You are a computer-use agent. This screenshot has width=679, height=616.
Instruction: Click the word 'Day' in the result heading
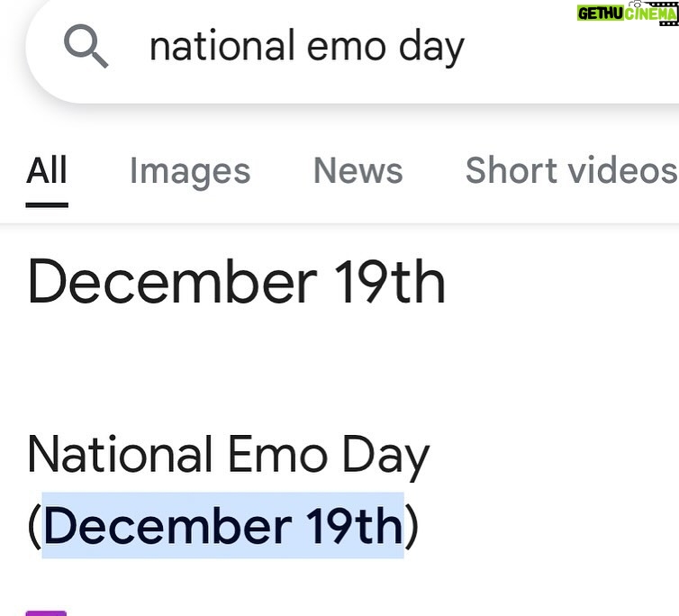click(x=385, y=457)
